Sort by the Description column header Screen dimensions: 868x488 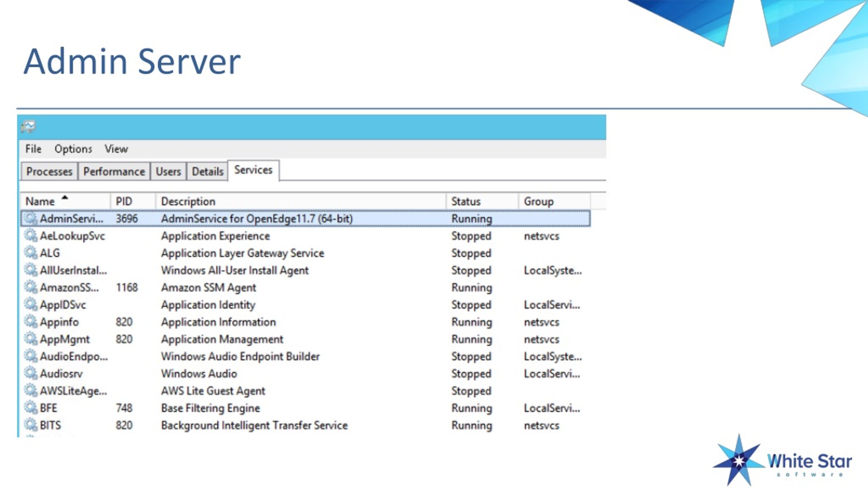tap(301, 201)
